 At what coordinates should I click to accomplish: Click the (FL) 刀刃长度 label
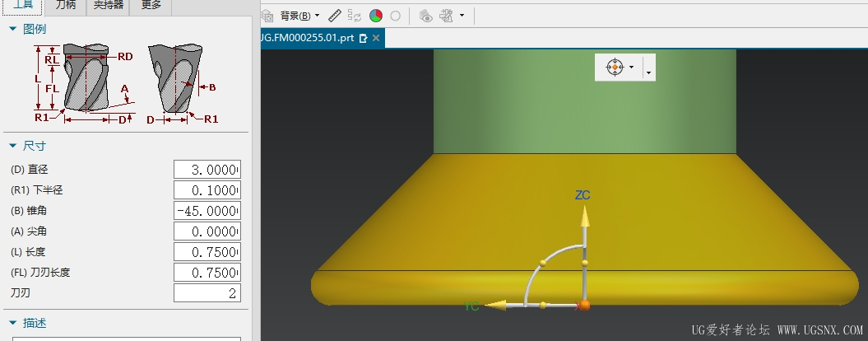point(40,273)
